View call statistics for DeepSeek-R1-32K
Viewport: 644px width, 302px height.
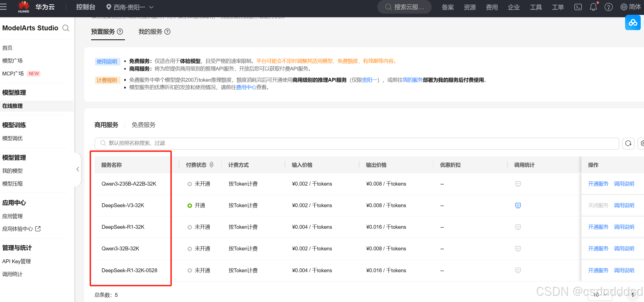tap(518, 227)
